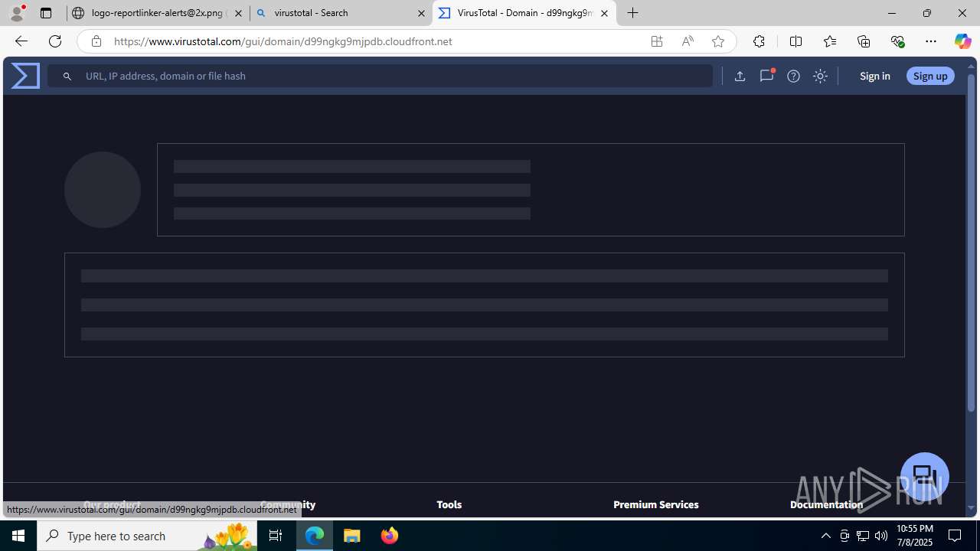
Task: Open Task View on the taskbar
Action: click(x=276, y=536)
